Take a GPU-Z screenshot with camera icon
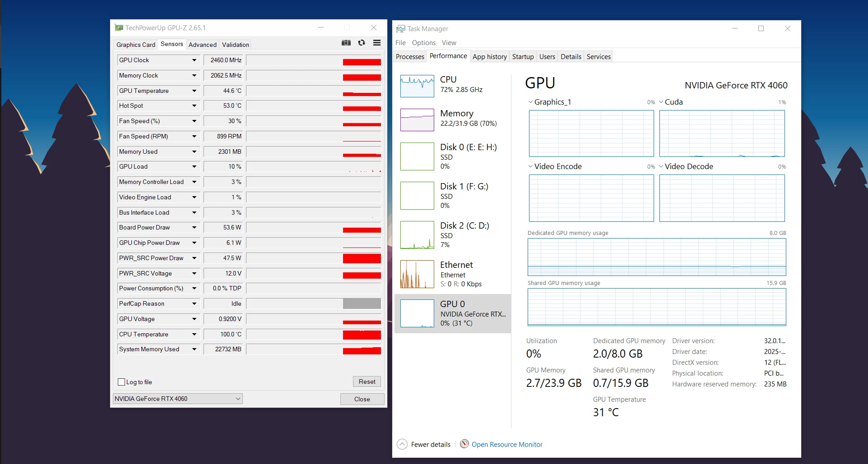The width and height of the screenshot is (868, 464). pos(346,43)
